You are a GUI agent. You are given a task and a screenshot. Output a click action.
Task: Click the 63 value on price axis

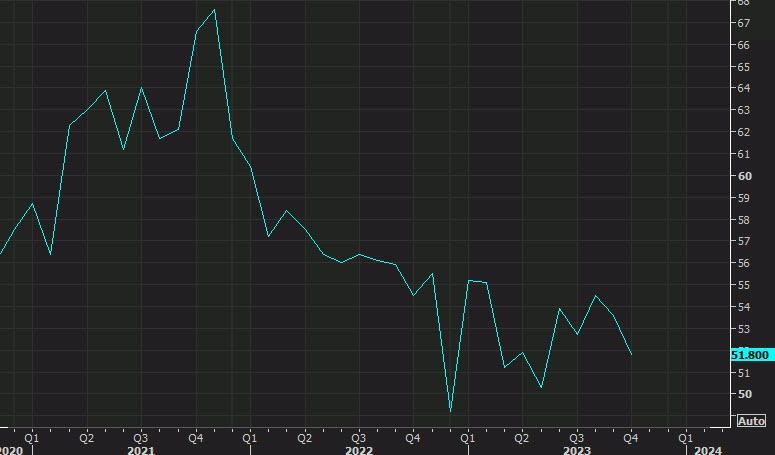tap(744, 110)
